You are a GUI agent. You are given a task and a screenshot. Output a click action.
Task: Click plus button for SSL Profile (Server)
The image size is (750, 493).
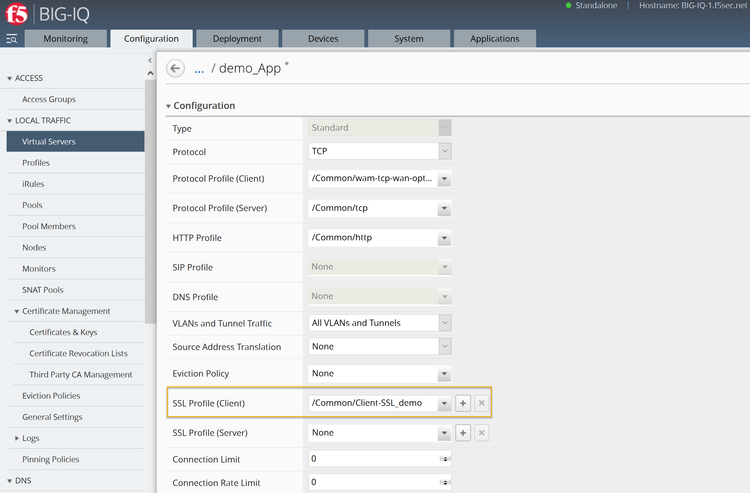(463, 433)
